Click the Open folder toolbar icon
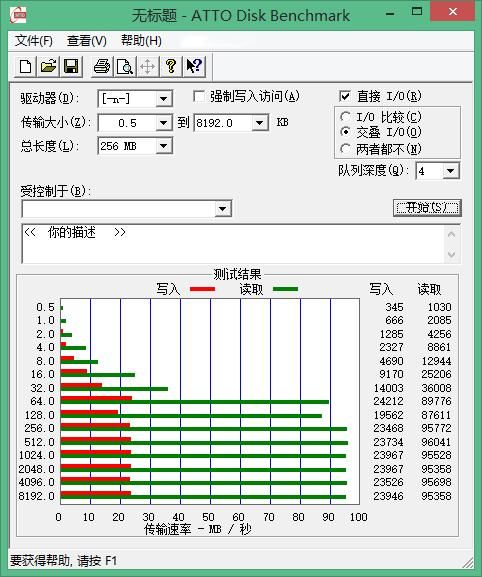Screen dimensions: 482x577 pos(48,67)
